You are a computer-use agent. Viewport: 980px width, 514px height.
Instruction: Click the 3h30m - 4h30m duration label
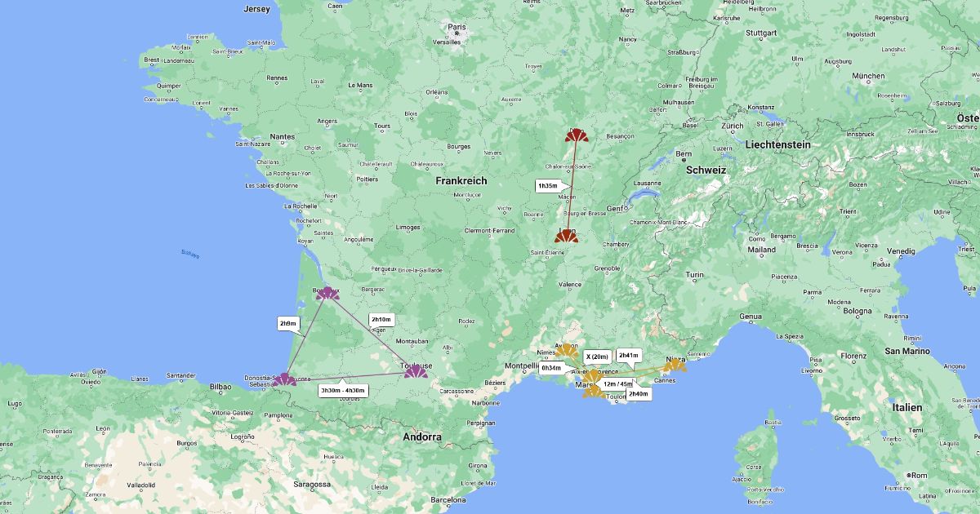[x=343, y=390]
